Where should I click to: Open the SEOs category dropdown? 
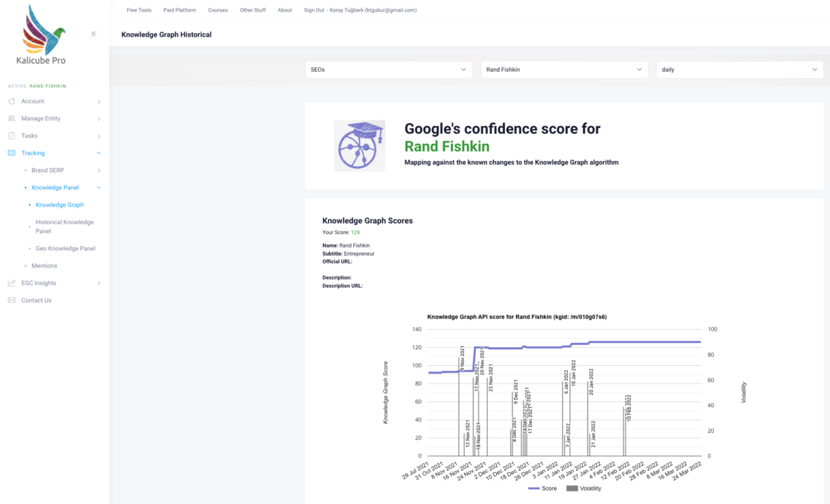point(389,70)
